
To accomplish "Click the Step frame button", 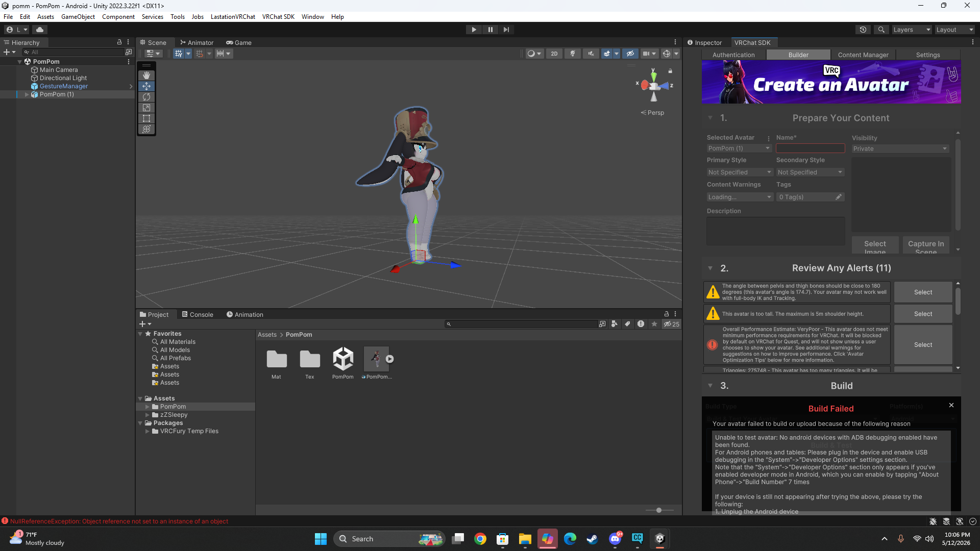I will (x=506, y=30).
